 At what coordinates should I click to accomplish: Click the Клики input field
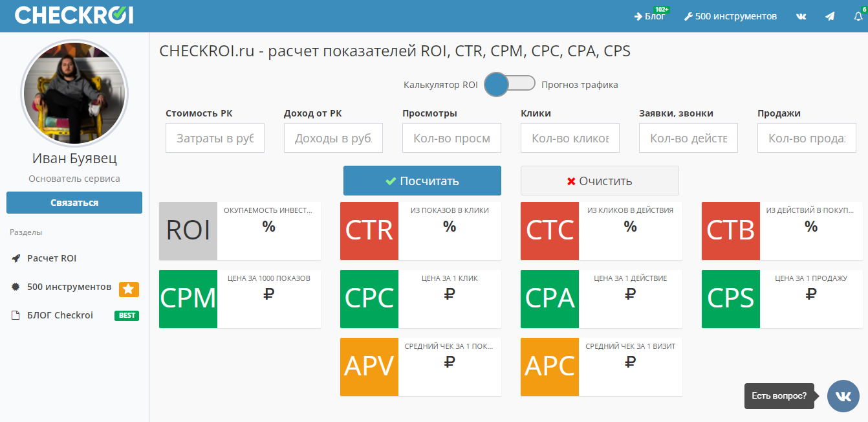[x=570, y=138]
